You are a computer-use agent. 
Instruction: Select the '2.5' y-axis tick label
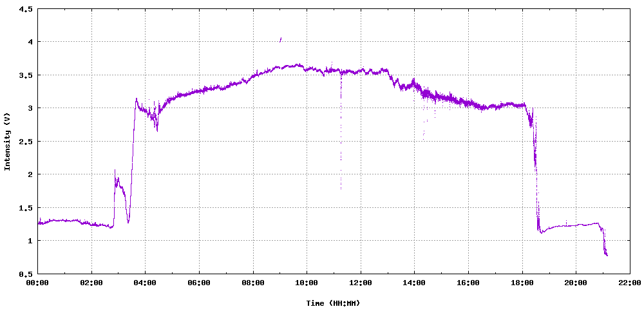[26, 141]
